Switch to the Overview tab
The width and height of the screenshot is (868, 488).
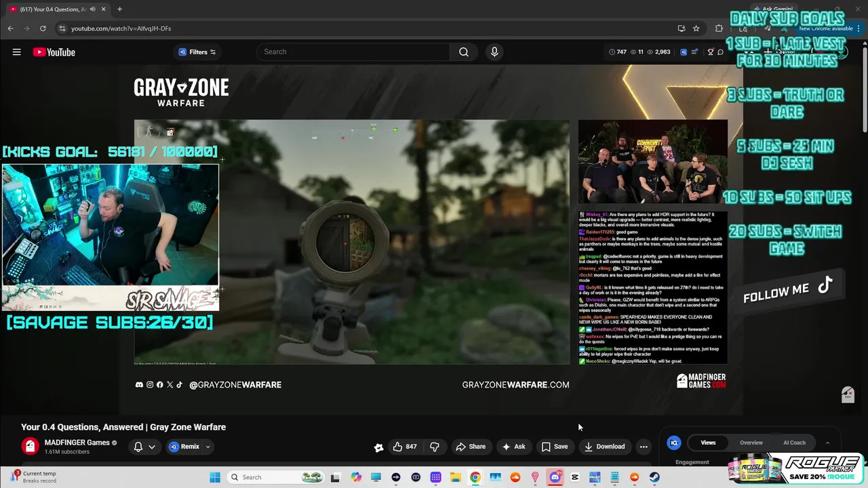pyautogui.click(x=751, y=443)
